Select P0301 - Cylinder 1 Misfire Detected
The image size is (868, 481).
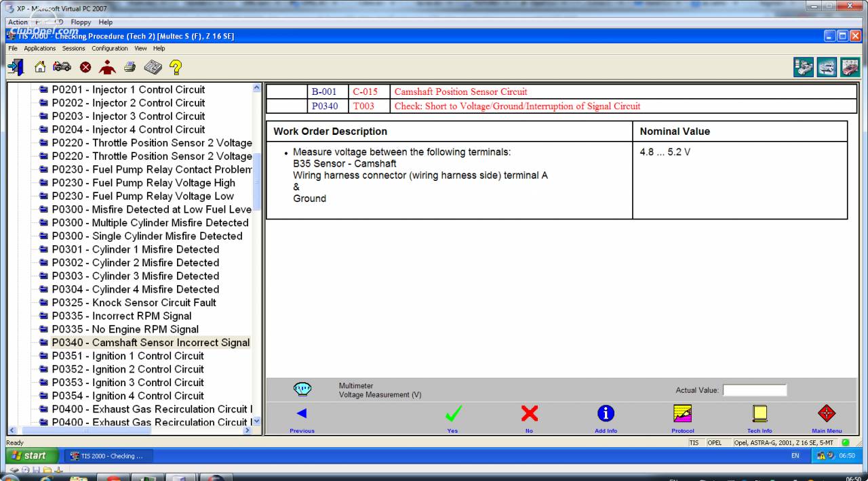[136, 249]
